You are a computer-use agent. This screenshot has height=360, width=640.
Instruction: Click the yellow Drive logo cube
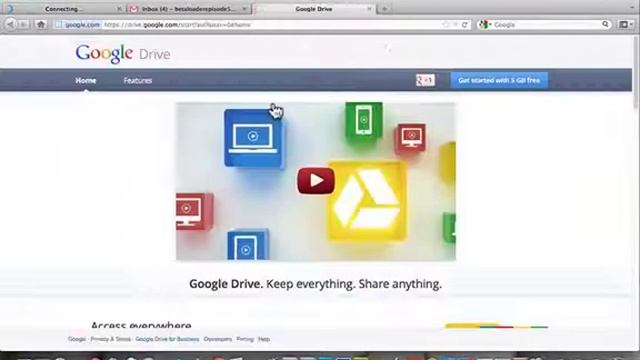point(367,201)
